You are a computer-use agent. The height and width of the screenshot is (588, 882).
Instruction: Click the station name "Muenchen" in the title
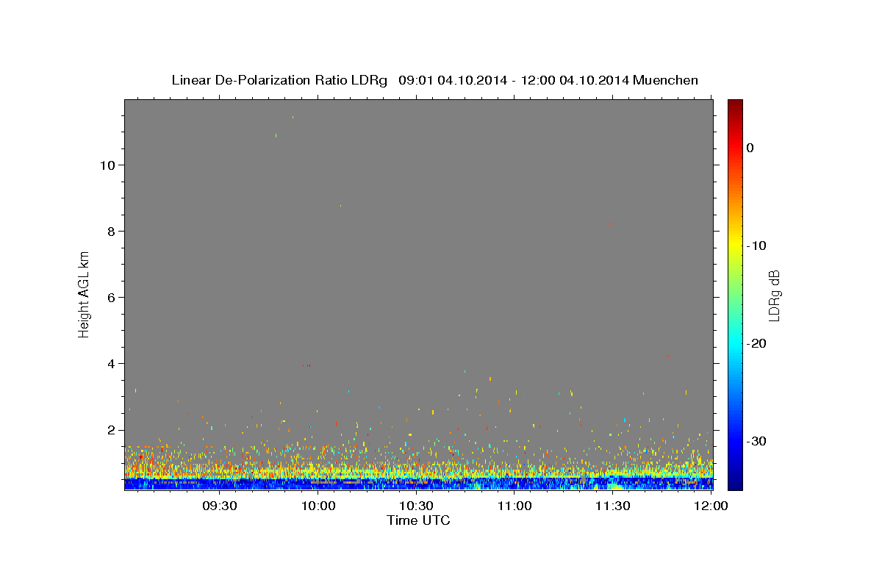[x=666, y=80]
